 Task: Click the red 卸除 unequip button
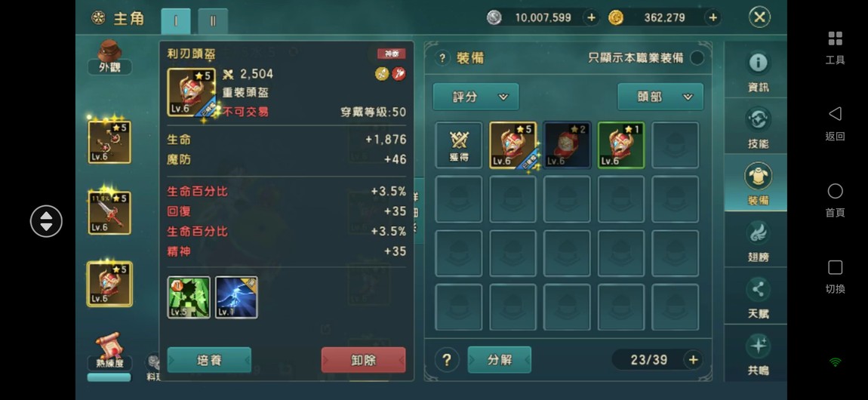(x=364, y=360)
